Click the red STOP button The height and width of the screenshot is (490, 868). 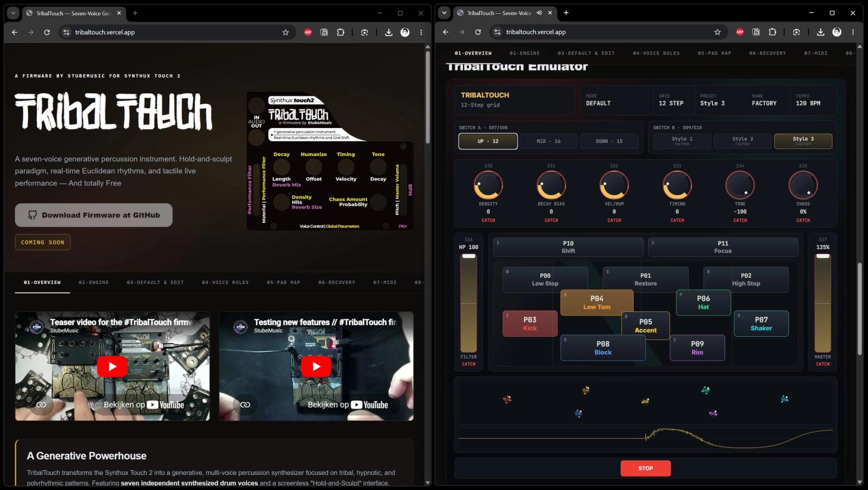pyautogui.click(x=646, y=468)
